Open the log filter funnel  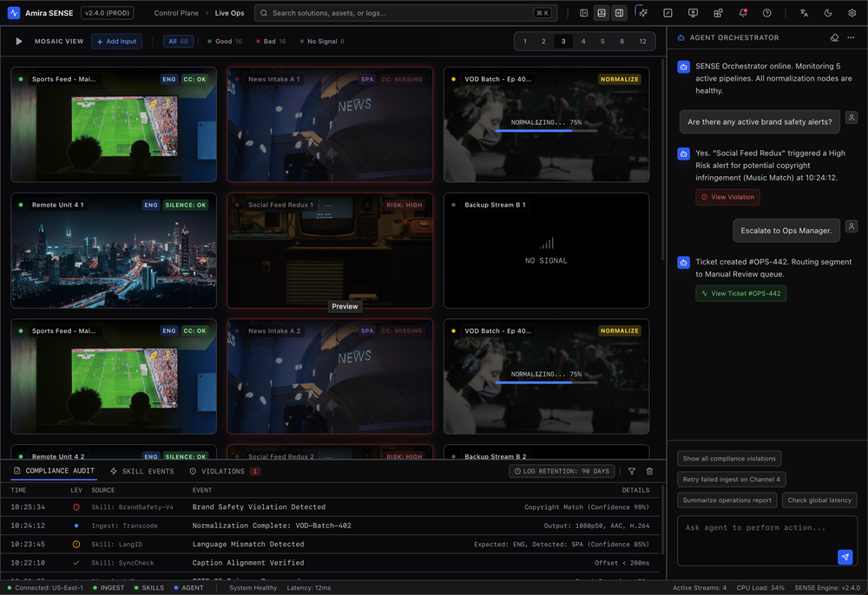click(632, 471)
